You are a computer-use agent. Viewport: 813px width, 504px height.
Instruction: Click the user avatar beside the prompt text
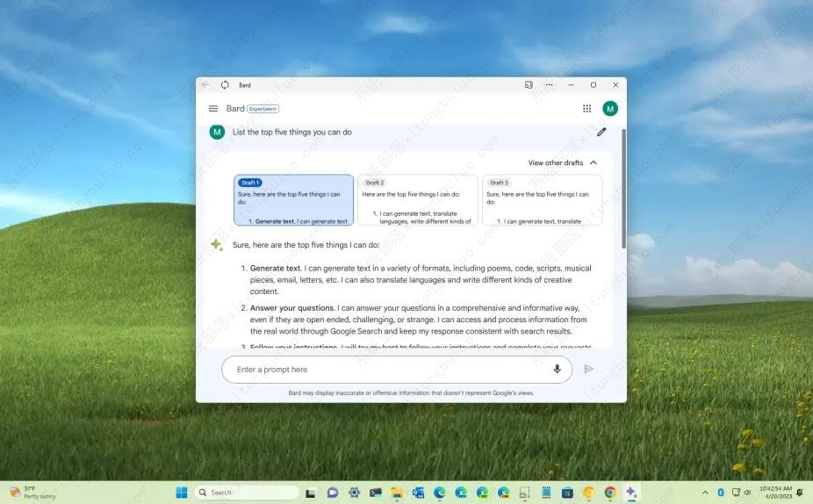click(x=217, y=133)
